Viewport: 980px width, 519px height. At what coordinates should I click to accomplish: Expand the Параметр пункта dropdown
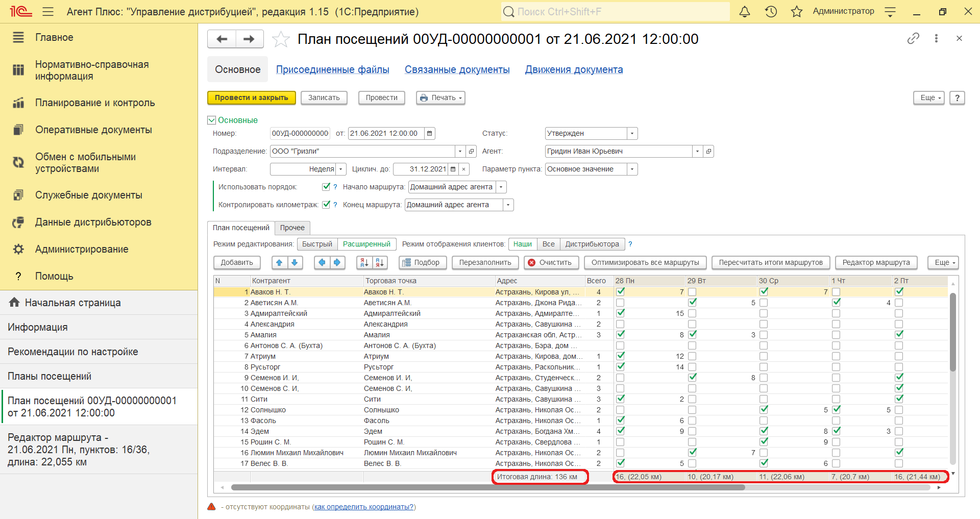click(632, 169)
